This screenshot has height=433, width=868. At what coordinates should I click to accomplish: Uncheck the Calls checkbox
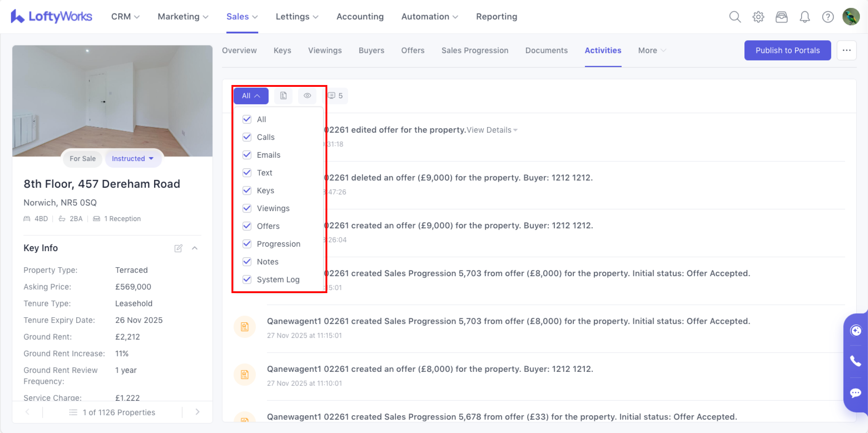click(x=247, y=137)
